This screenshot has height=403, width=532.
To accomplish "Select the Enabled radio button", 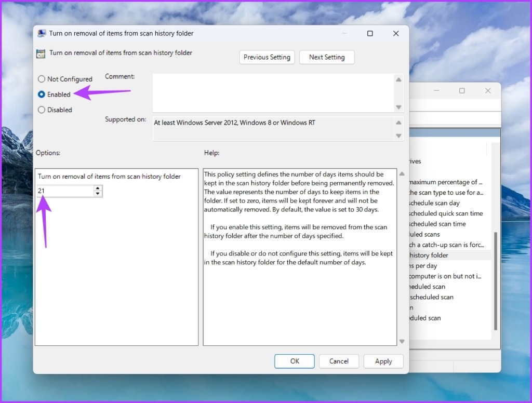I will pyautogui.click(x=42, y=95).
